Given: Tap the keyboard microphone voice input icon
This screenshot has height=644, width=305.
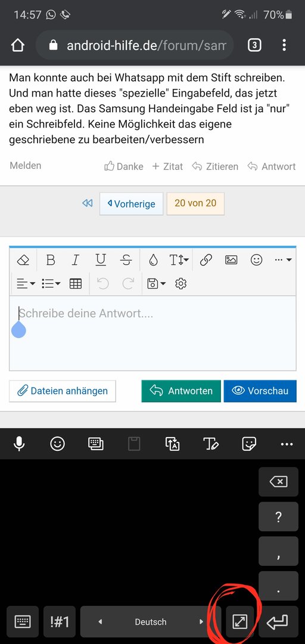Looking at the screenshot, I should [19, 444].
